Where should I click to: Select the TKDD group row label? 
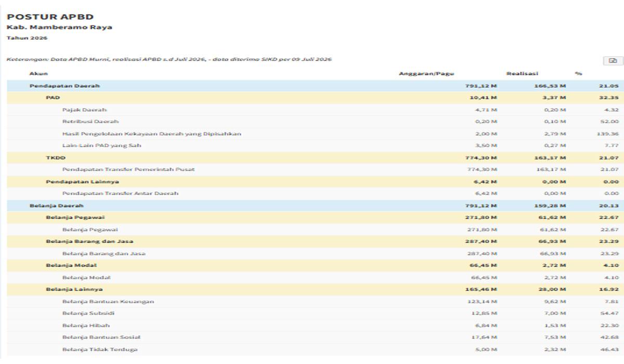[56, 158]
